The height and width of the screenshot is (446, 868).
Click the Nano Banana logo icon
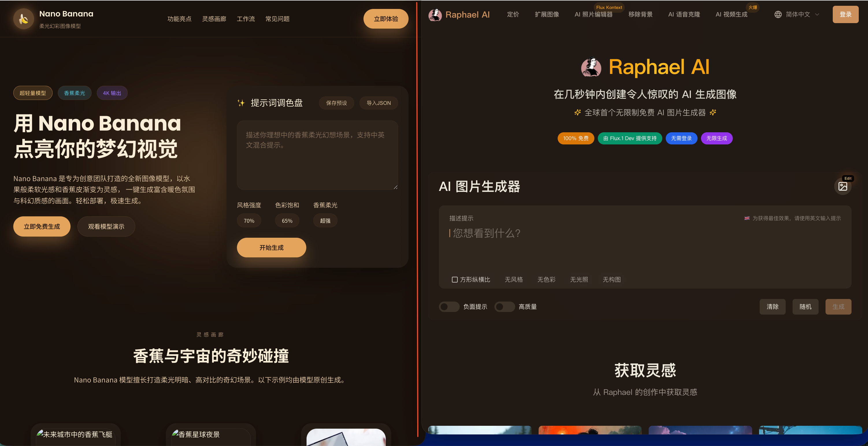click(24, 19)
